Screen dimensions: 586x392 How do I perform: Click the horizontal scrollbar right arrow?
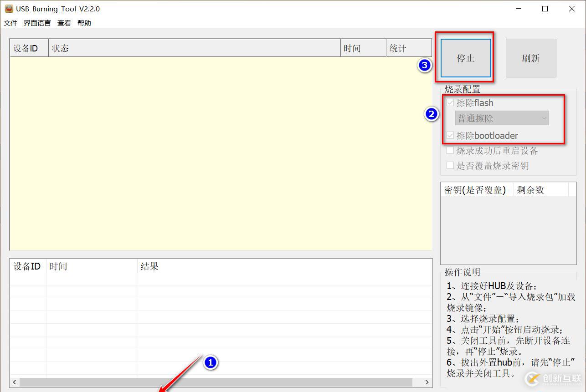(x=427, y=382)
